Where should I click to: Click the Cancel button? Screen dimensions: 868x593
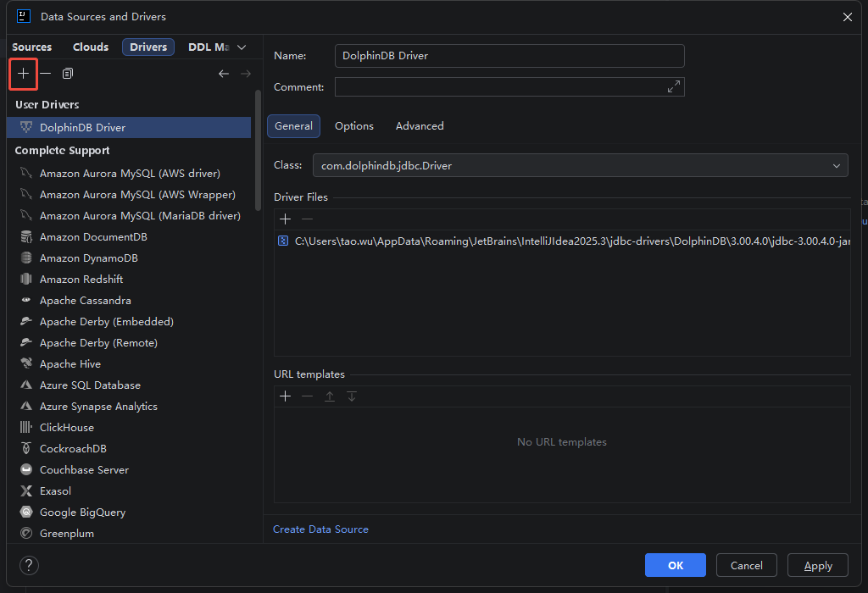(x=746, y=565)
